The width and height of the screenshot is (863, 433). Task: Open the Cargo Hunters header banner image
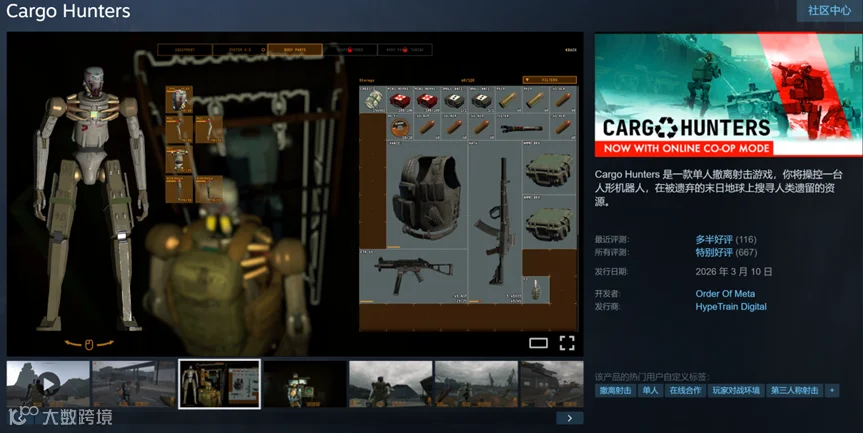[728, 95]
